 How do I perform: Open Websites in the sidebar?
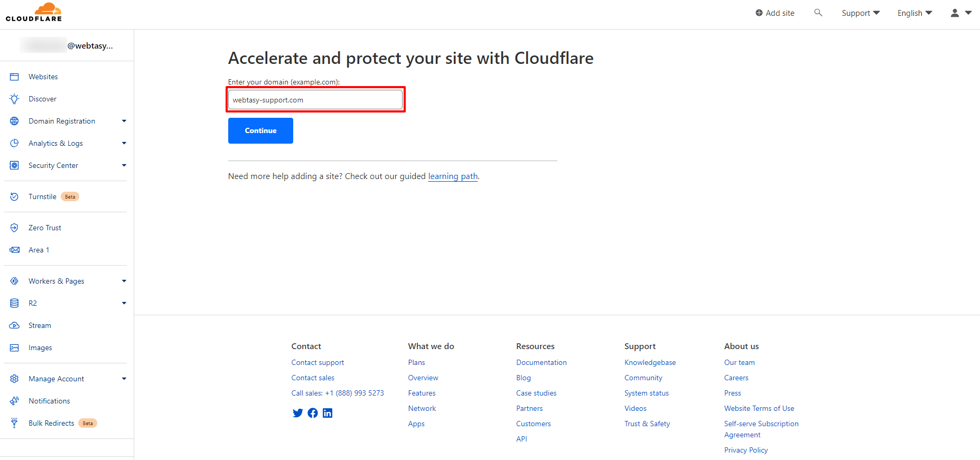[x=43, y=77]
